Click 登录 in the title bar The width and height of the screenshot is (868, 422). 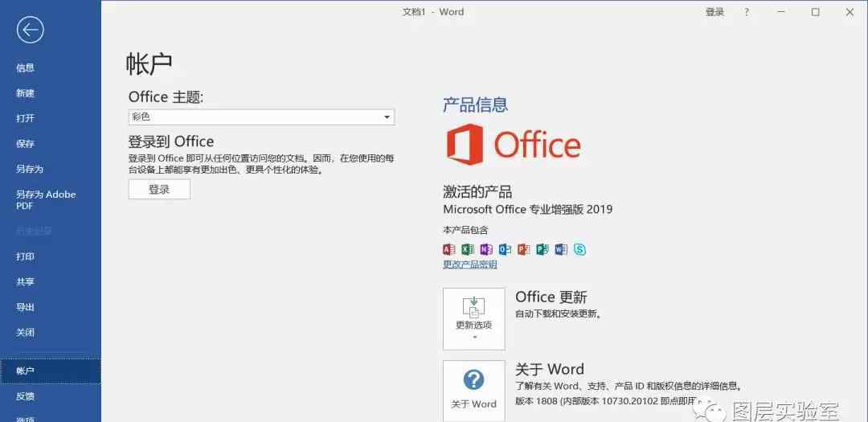point(714,12)
